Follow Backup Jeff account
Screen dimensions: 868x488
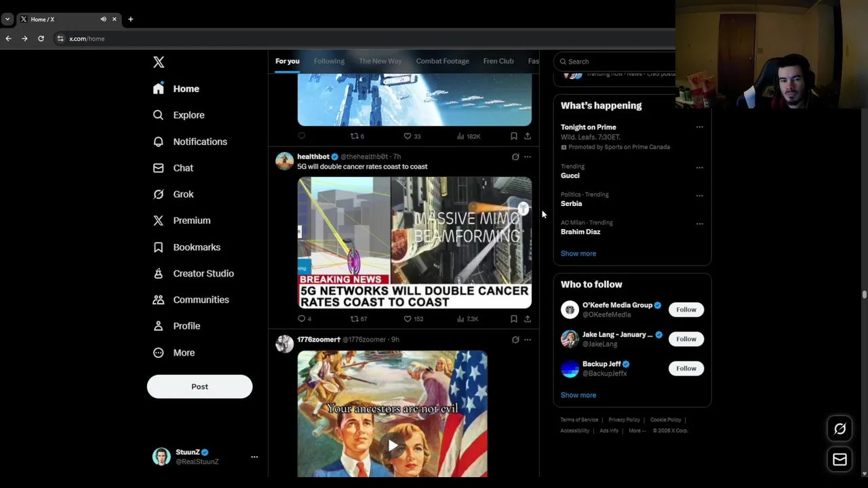tap(686, 369)
